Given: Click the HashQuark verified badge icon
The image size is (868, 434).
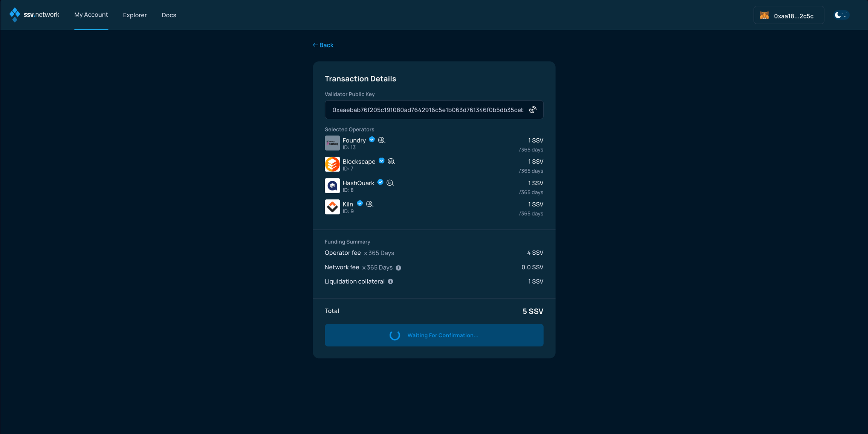Looking at the screenshot, I should [x=380, y=182].
